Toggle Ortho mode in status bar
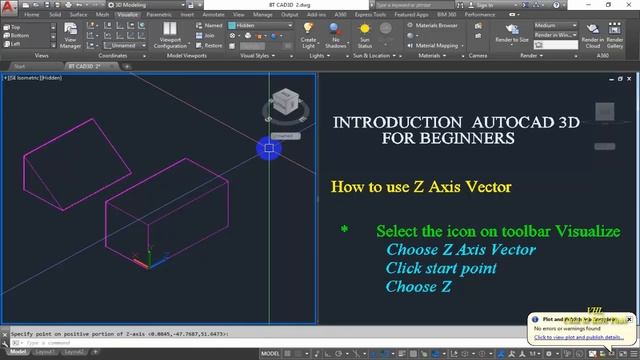 tap(327, 354)
